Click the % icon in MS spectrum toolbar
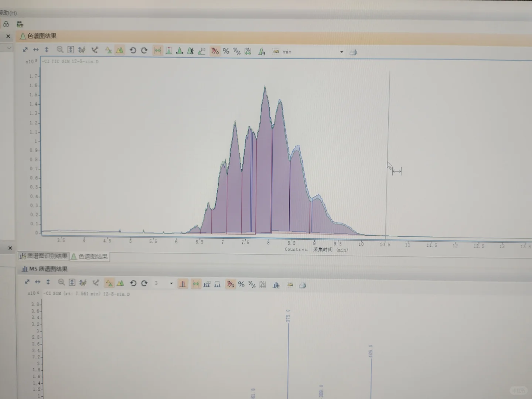Viewport: 532px width, 399px height. tap(241, 284)
